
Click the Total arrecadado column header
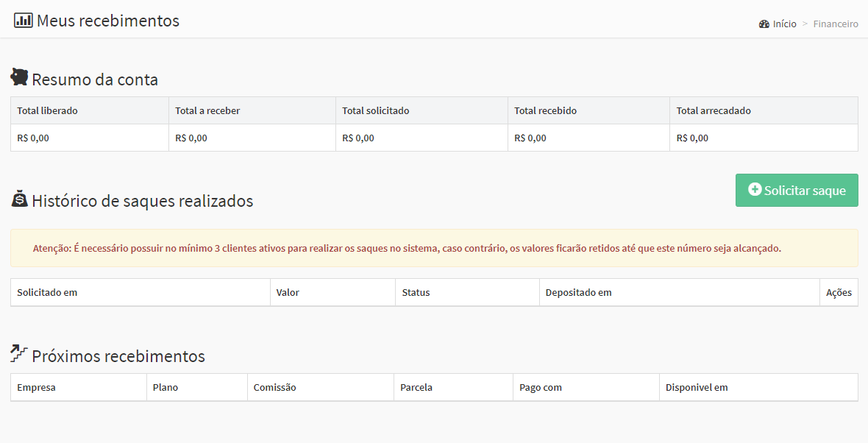714,111
